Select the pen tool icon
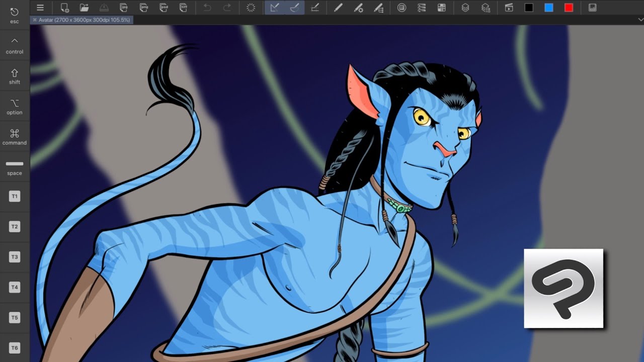The image size is (644, 362). [x=339, y=8]
